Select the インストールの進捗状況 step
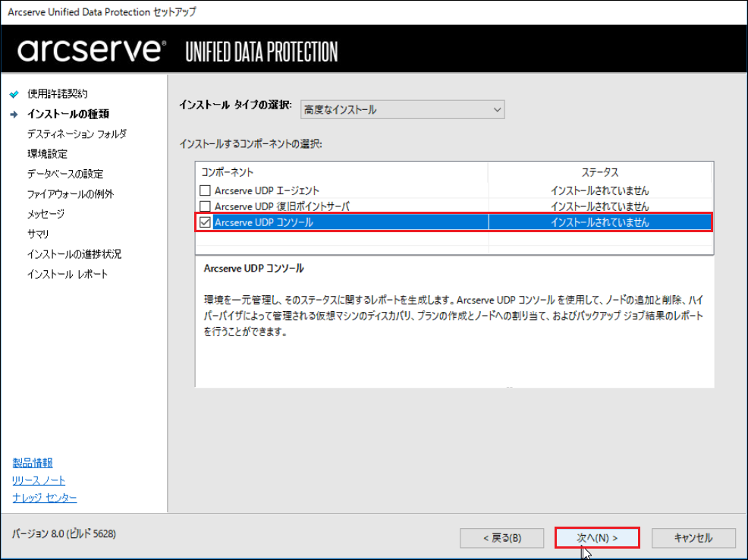Viewport: 748px width, 560px height. [x=74, y=254]
